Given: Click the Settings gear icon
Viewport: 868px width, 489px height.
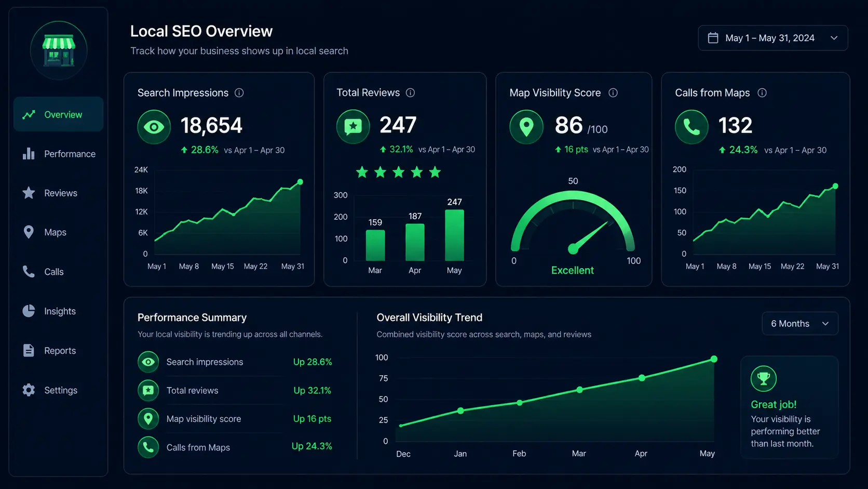Looking at the screenshot, I should pyautogui.click(x=29, y=390).
